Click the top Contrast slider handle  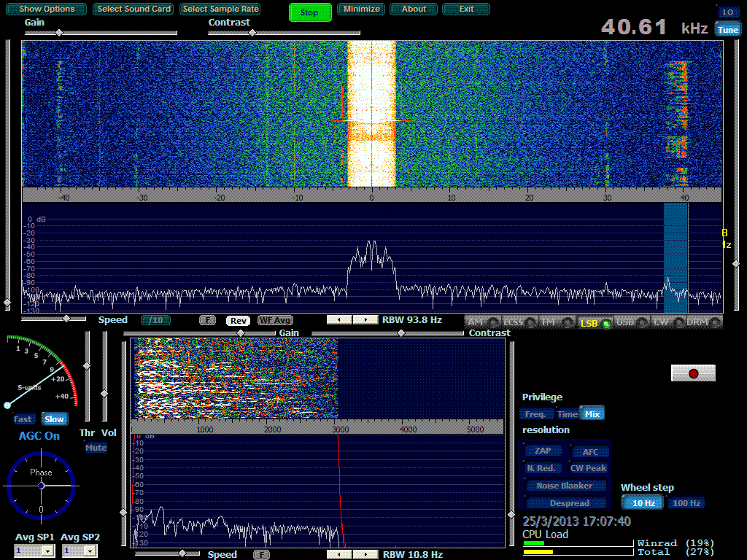point(253,33)
